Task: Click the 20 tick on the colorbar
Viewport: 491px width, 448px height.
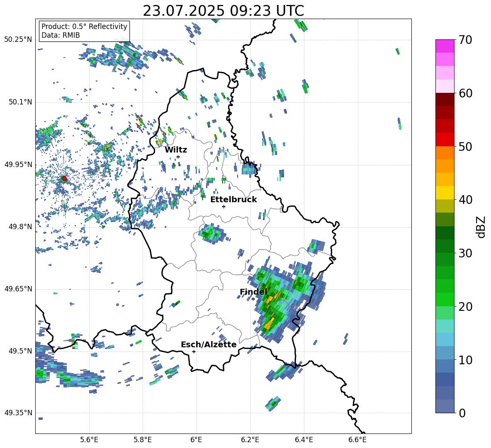Action: tap(465, 307)
